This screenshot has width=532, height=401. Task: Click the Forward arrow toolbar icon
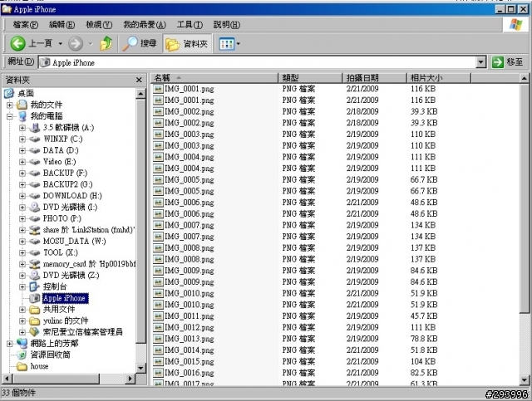coord(76,43)
